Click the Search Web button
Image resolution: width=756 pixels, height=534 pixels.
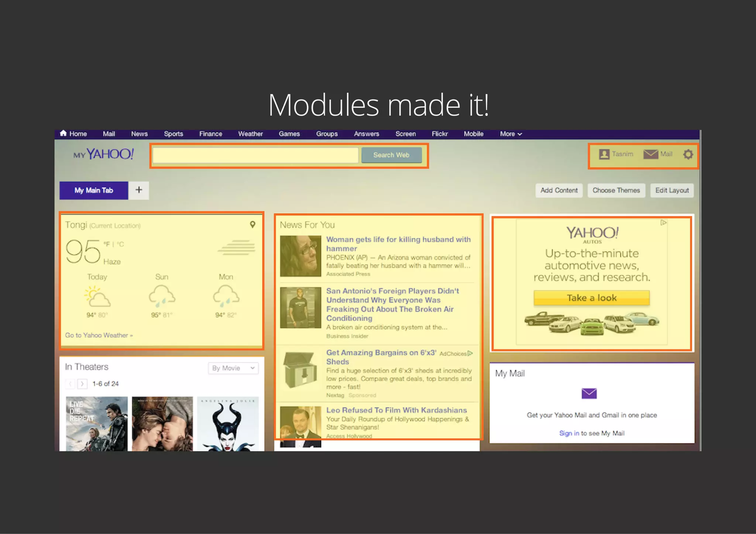click(391, 155)
